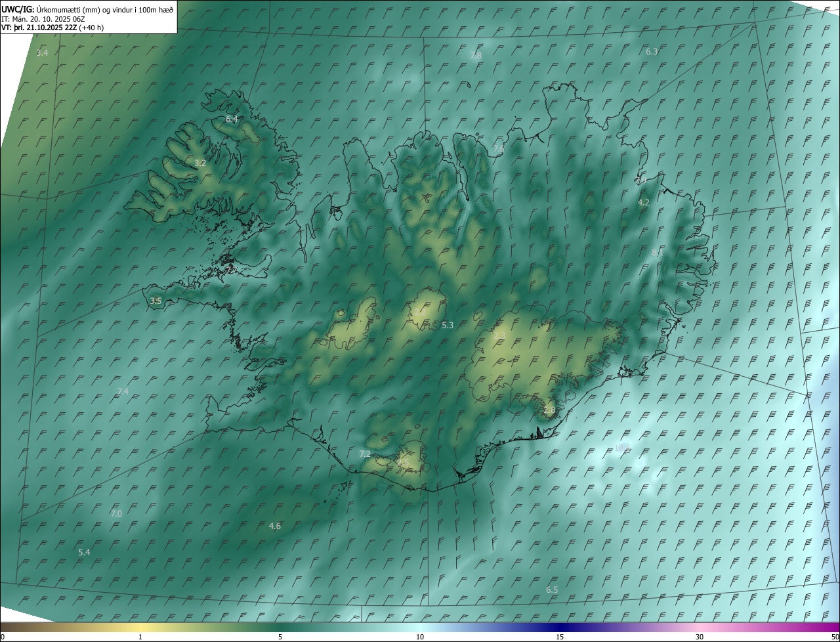Click the 6.4 value on the Westfjords
840x642 pixels.
pos(232,119)
